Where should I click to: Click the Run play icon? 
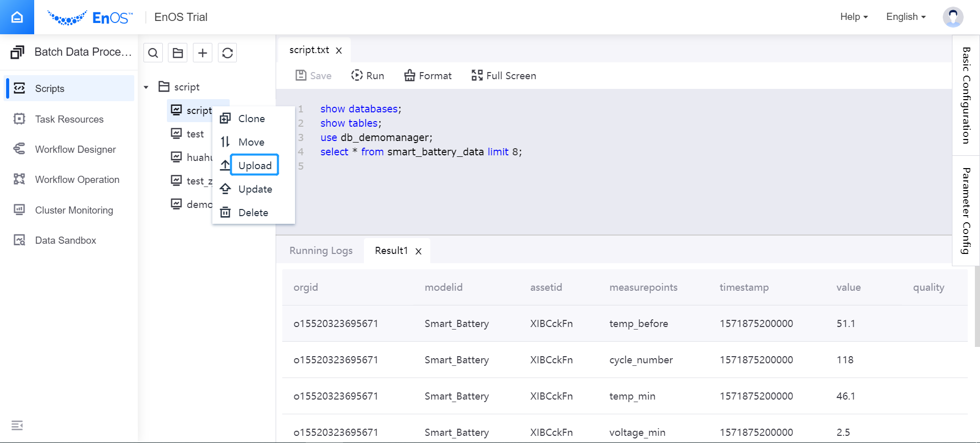click(x=357, y=75)
